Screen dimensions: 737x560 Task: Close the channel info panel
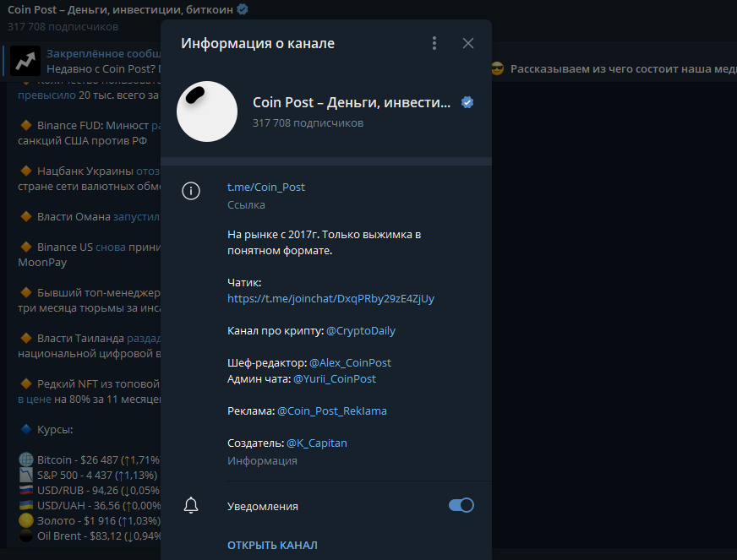(468, 43)
